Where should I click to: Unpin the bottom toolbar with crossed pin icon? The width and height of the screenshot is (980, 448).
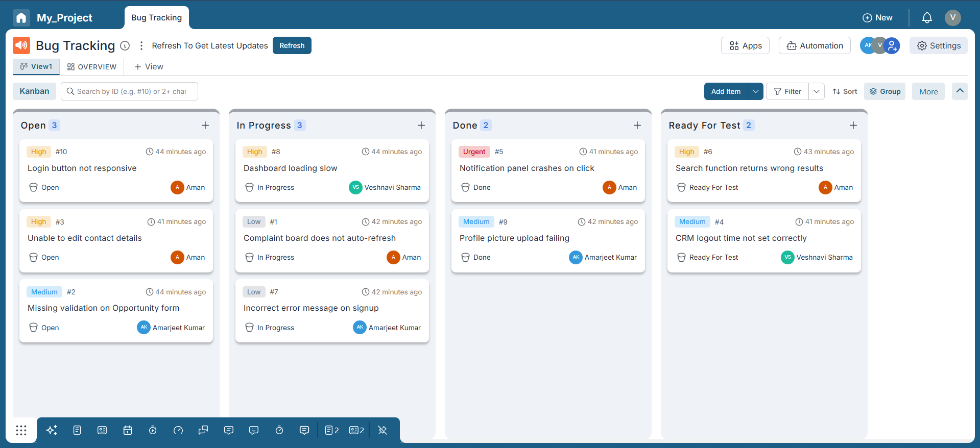(383, 430)
